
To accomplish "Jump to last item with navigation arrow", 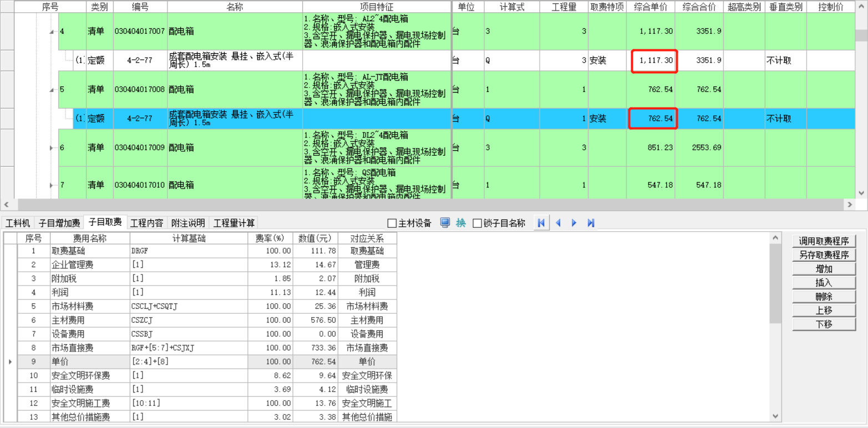I will (x=591, y=223).
